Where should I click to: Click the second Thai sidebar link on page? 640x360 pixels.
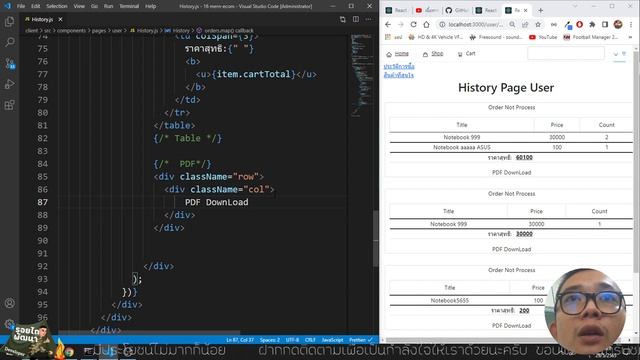click(x=398, y=75)
